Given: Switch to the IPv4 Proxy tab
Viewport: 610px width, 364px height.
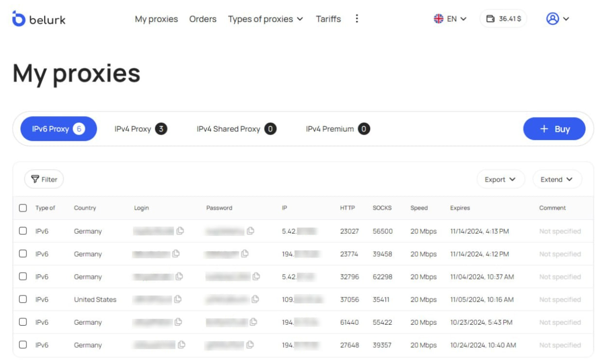Looking at the screenshot, I should 140,129.
